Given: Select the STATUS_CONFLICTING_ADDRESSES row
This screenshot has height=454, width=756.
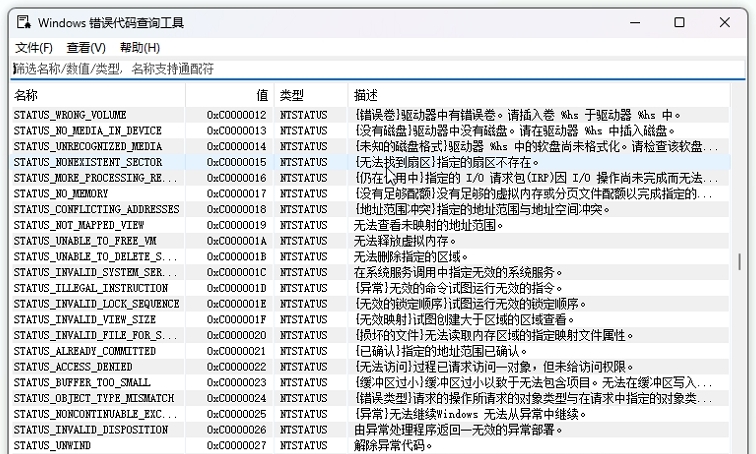Looking at the screenshot, I should [370, 209].
